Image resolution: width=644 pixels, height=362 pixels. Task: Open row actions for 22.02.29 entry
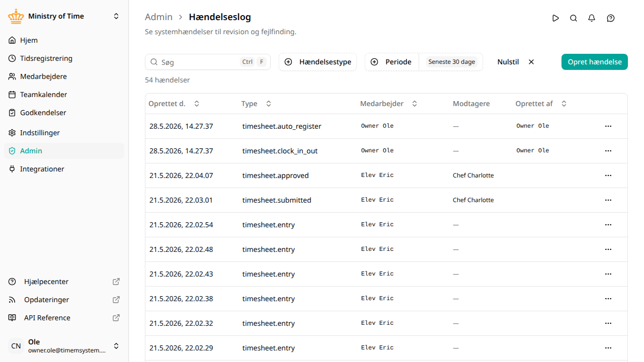pyautogui.click(x=608, y=348)
